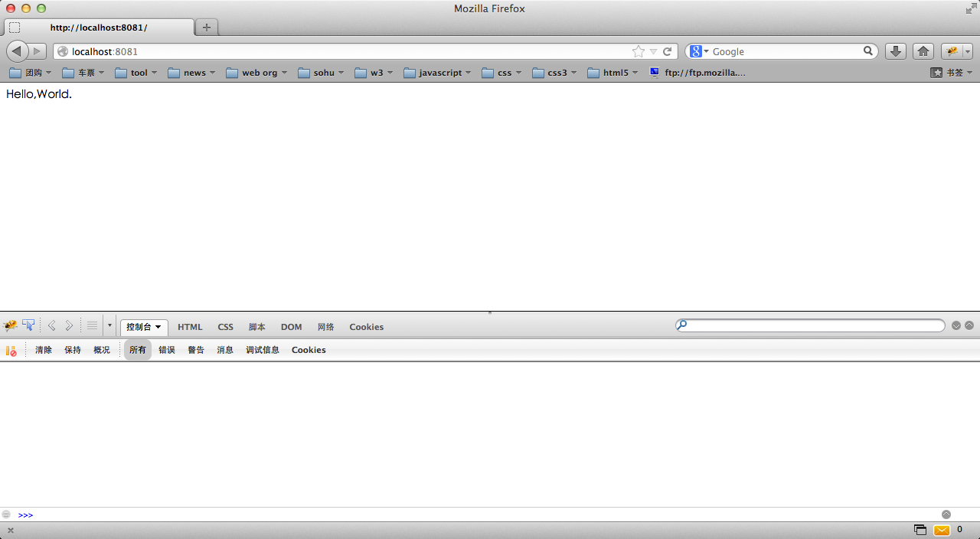Bookmark this page with the star icon
Image resolution: width=980 pixels, height=539 pixels.
639,51
